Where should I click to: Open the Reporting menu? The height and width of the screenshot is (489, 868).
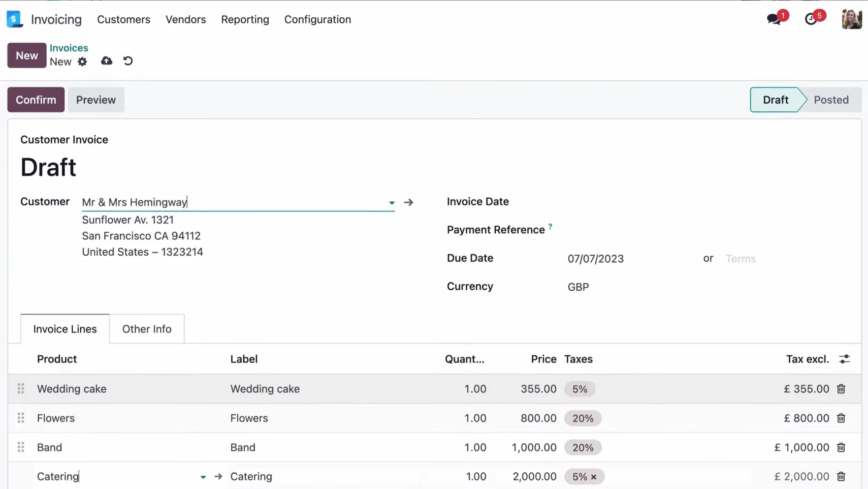tap(245, 19)
